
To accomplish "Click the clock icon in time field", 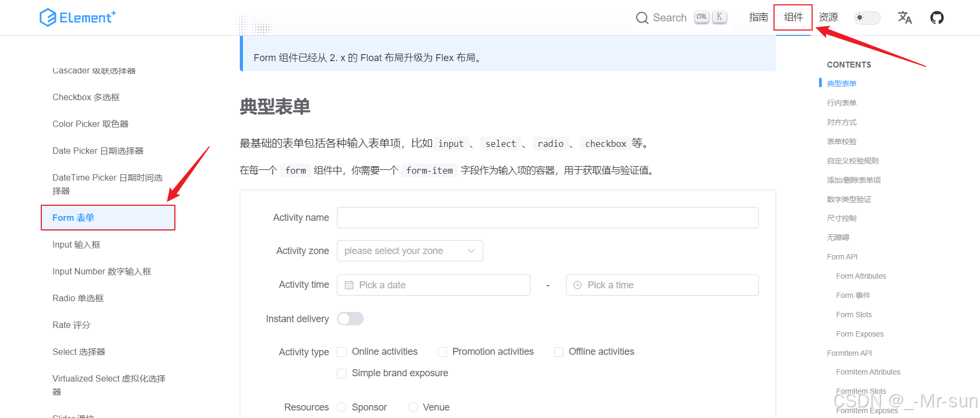I will tap(578, 285).
